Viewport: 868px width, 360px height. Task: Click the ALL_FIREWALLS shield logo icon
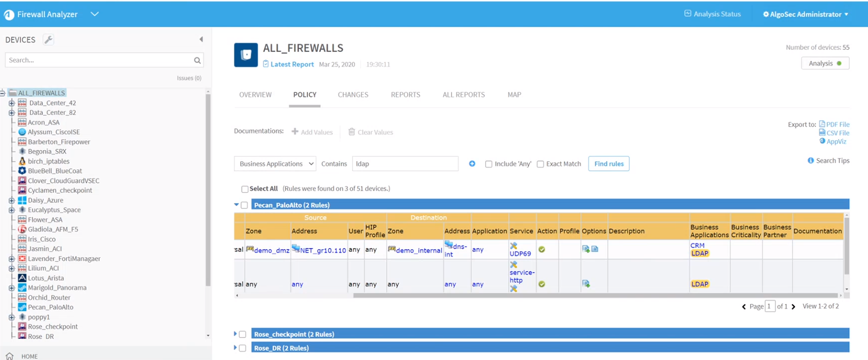(x=245, y=55)
